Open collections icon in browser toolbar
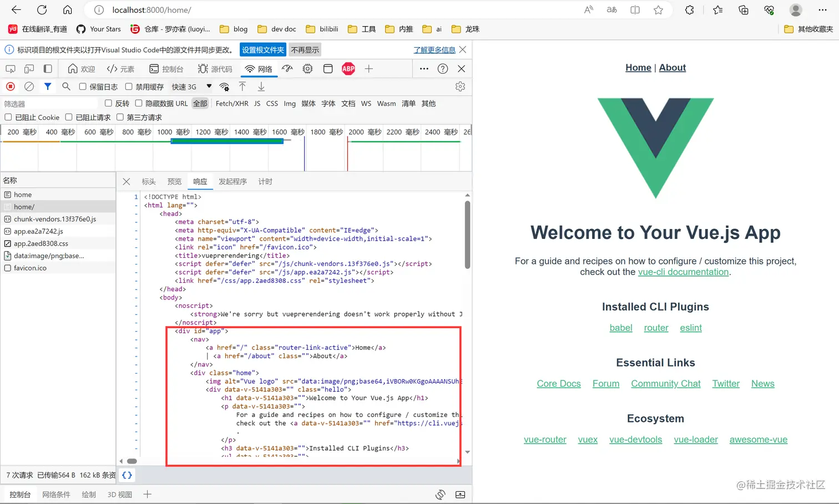839x504 pixels. pos(744,10)
